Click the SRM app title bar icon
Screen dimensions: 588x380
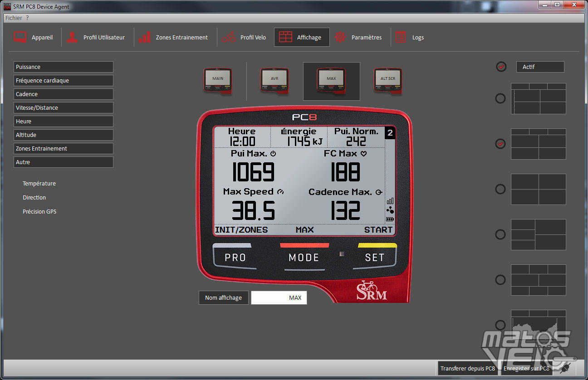coord(7,6)
